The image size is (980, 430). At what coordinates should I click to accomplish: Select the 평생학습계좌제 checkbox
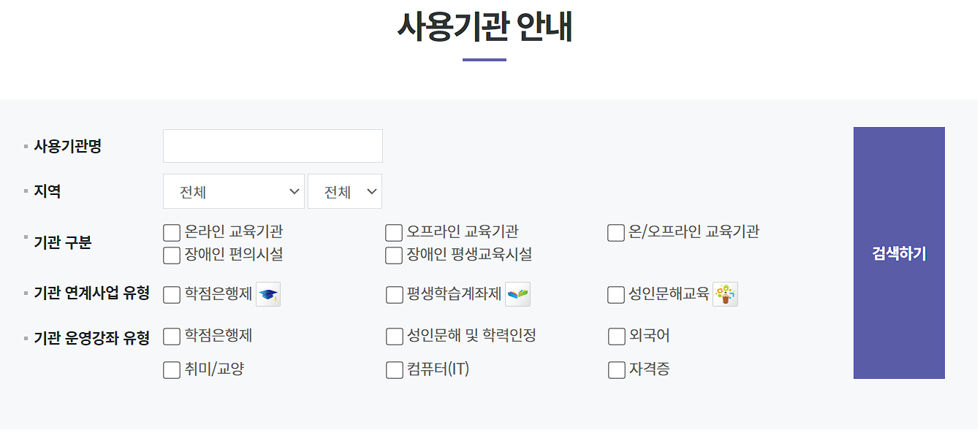pos(393,294)
